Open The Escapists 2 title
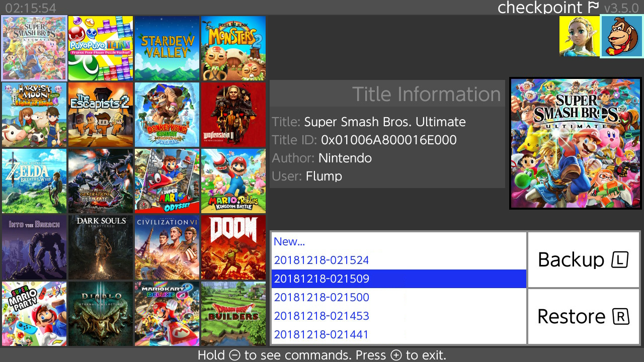The width and height of the screenshot is (644, 362). tap(101, 115)
